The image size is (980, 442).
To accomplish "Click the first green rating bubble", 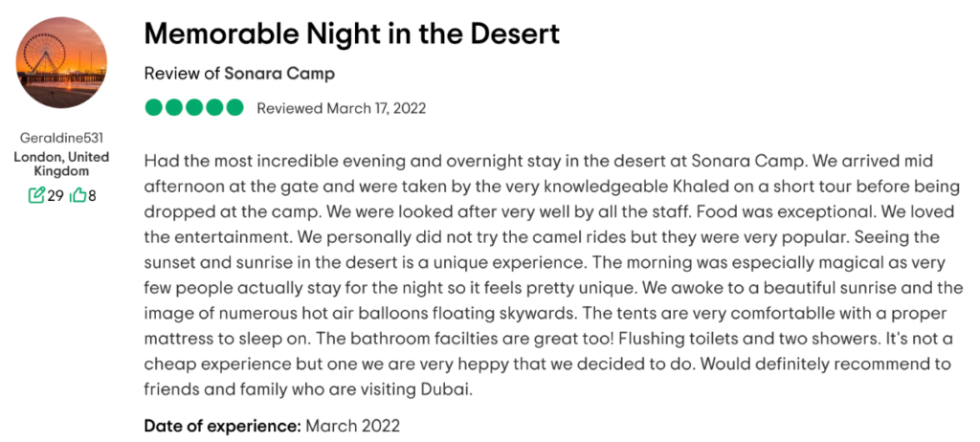I will [x=154, y=108].
